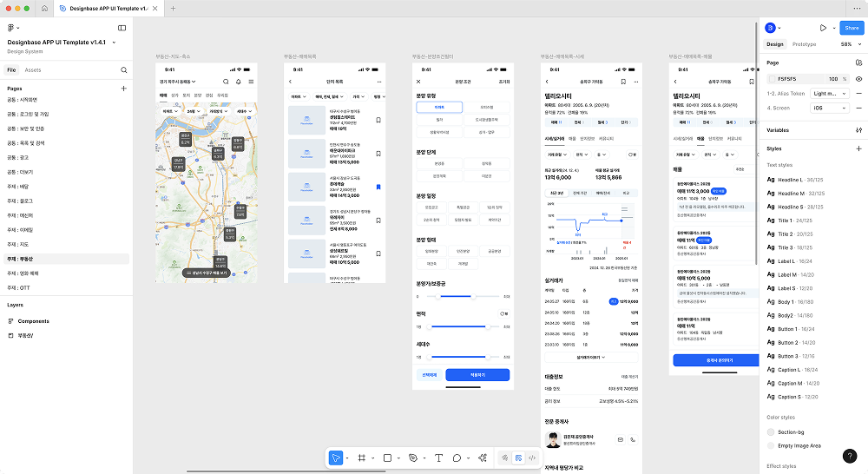Screen dimensions: 868x474
Task: Switch to the Prototype tab
Action: [x=804, y=44]
